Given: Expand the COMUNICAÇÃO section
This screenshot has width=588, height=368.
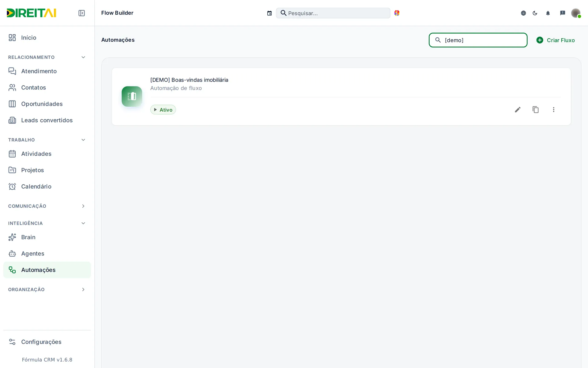Looking at the screenshot, I should (x=47, y=206).
